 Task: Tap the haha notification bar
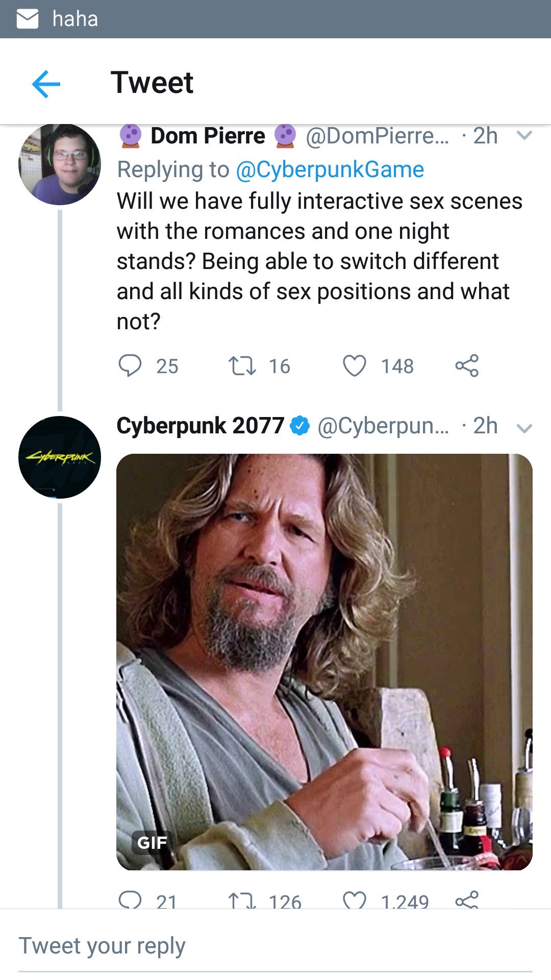(x=275, y=19)
